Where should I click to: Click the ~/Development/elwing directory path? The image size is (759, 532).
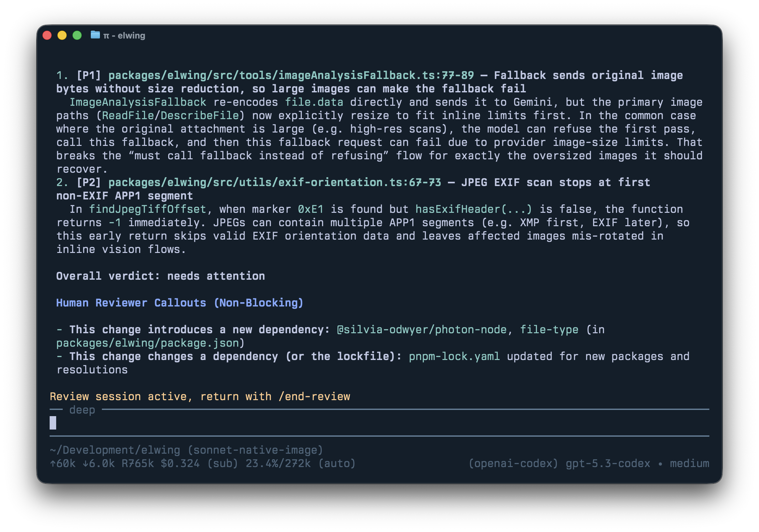[115, 450]
